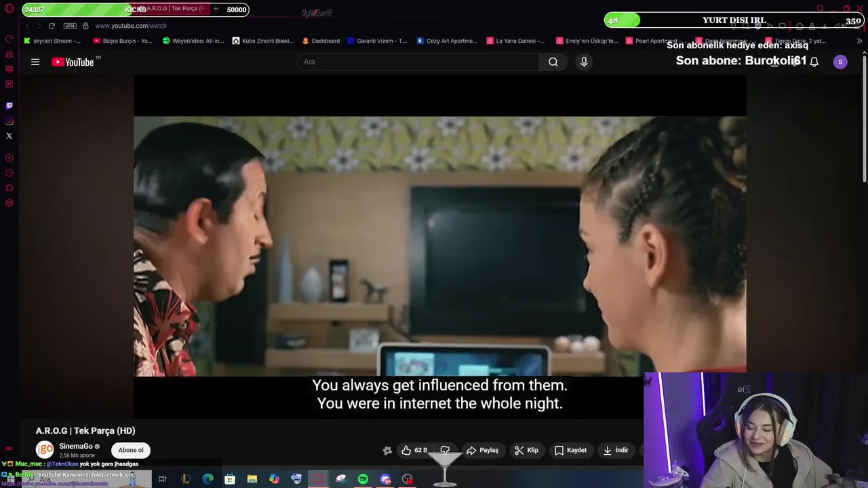Download the video with İndir button
Screen dimensions: 868x488
(x=616, y=450)
